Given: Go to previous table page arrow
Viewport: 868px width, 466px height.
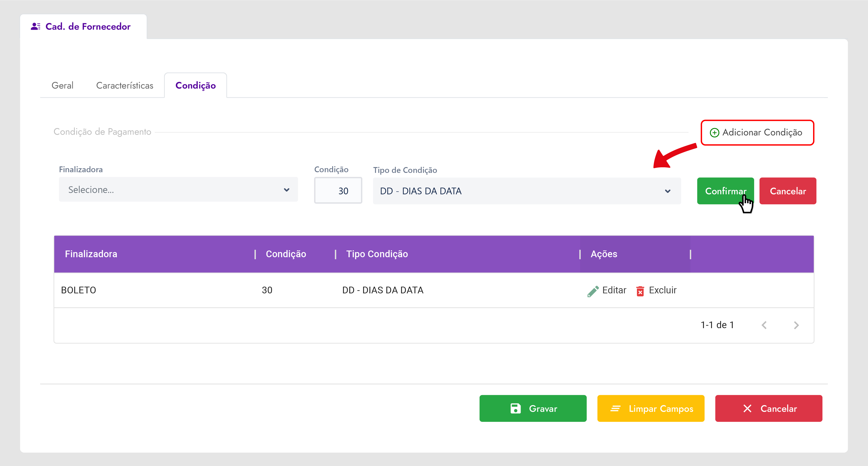Looking at the screenshot, I should coord(764,325).
